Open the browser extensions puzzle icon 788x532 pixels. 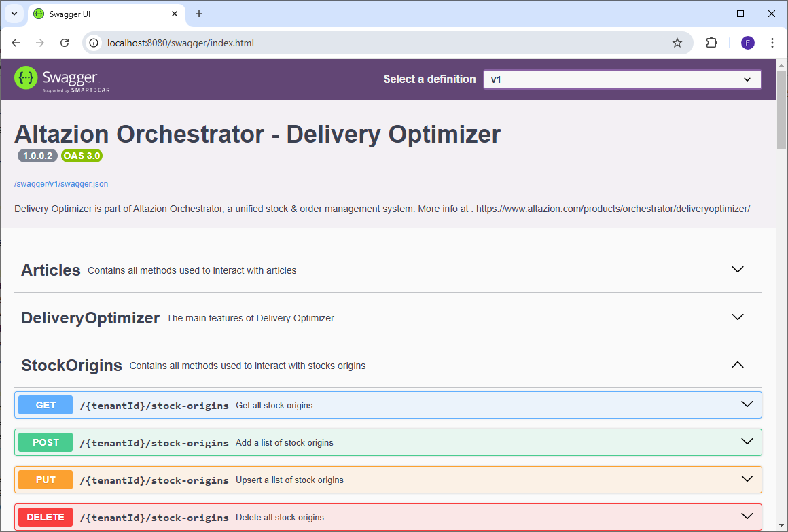[711, 42]
